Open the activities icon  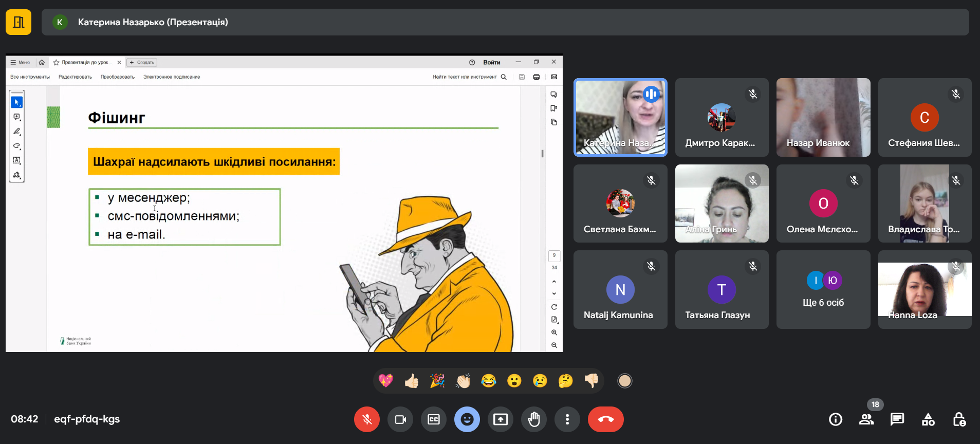[928, 419]
